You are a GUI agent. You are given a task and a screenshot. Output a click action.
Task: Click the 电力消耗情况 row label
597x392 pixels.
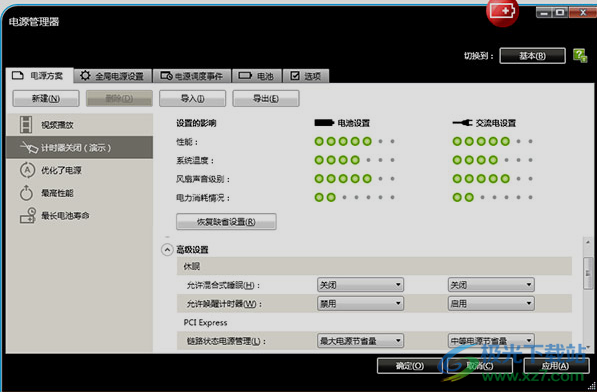pos(203,198)
